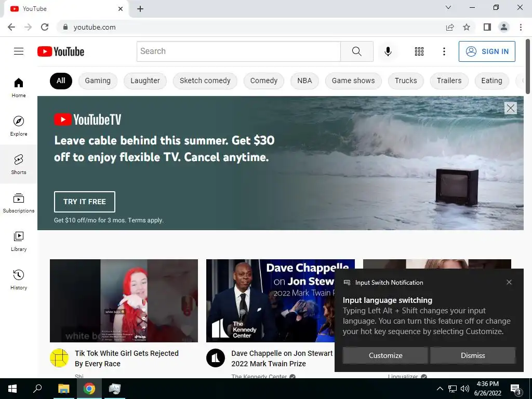Click the 'Terms apply' promo text
Image resolution: width=532 pixels, height=399 pixels.
pyautogui.click(x=145, y=220)
